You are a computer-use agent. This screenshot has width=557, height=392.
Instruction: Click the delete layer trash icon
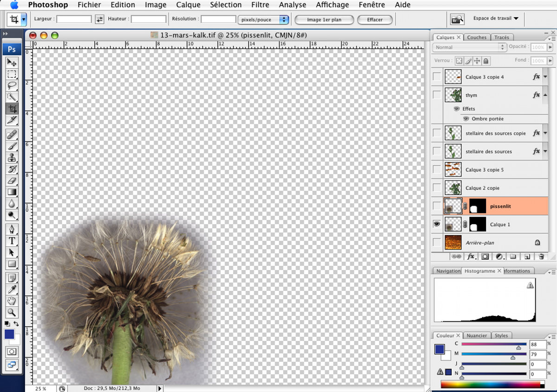541,257
